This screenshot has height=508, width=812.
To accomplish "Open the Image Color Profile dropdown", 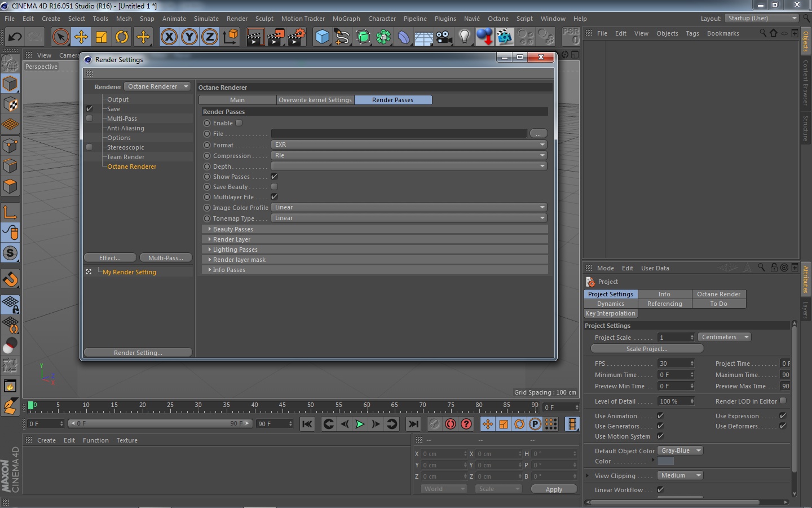I will [409, 208].
